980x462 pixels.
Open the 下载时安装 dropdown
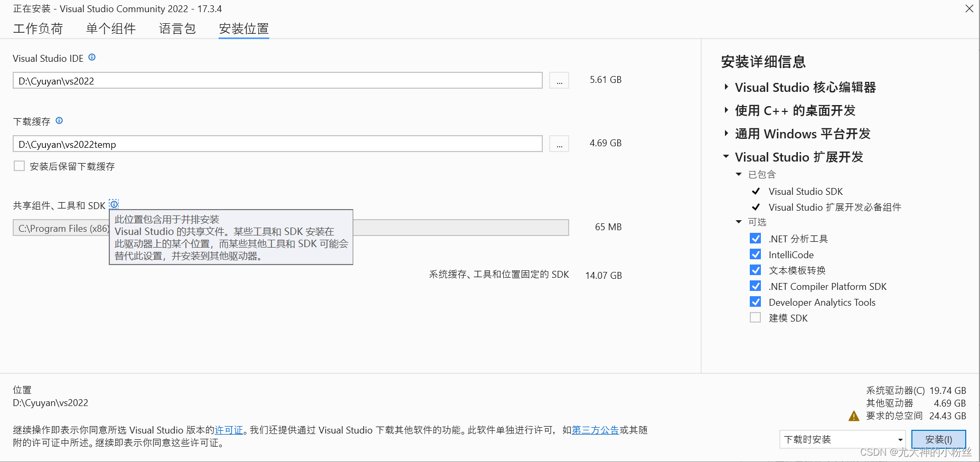843,439
